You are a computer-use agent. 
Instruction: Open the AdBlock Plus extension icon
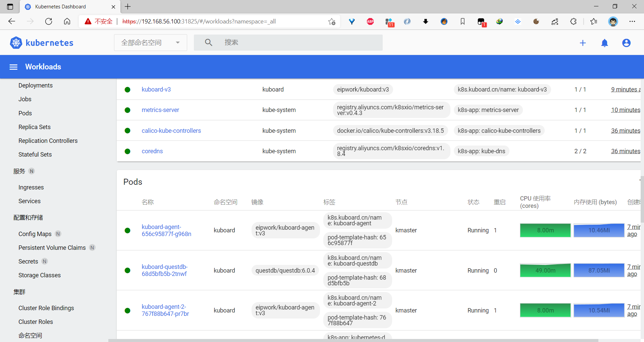point(370,21)
